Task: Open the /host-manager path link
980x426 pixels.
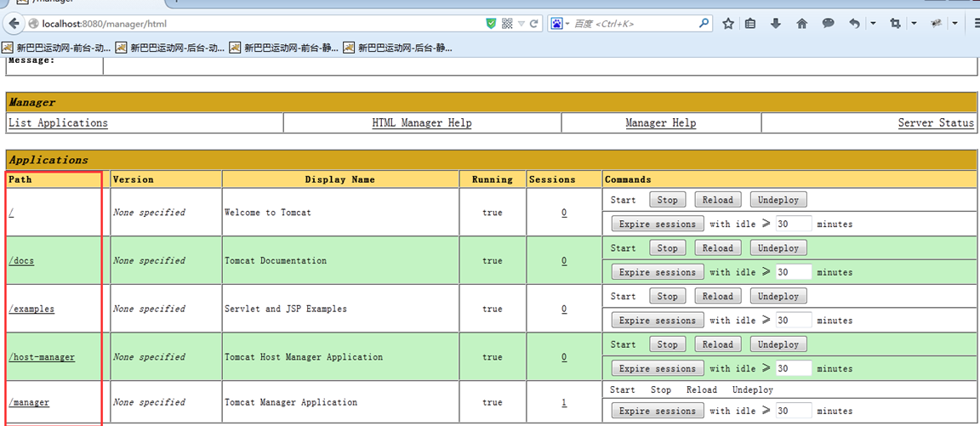Action: pos(41,356)
